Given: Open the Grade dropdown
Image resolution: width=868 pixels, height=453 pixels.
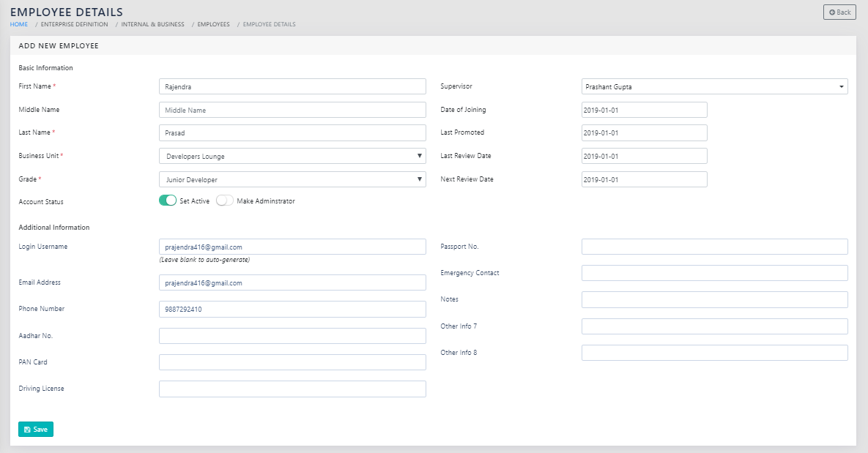Looking at the screenshot, I should click(292, 179).
